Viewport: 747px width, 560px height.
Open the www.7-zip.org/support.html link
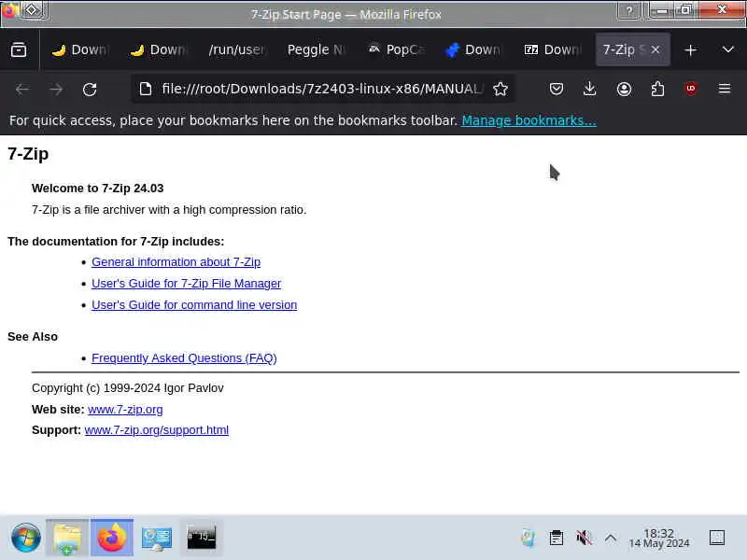(x=157, y=430)
